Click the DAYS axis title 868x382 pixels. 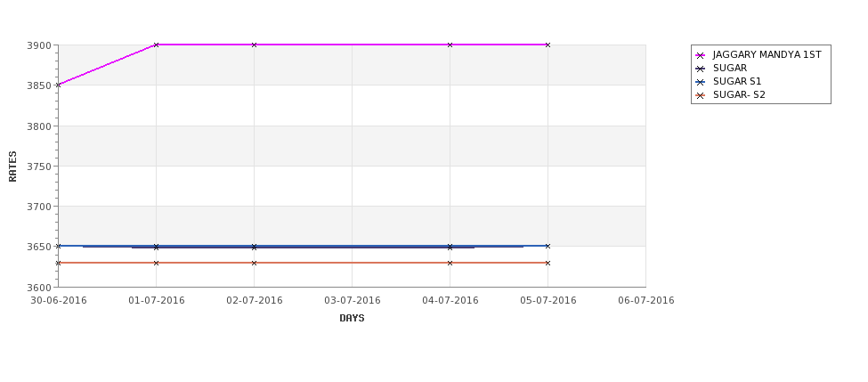pos(352,319)
